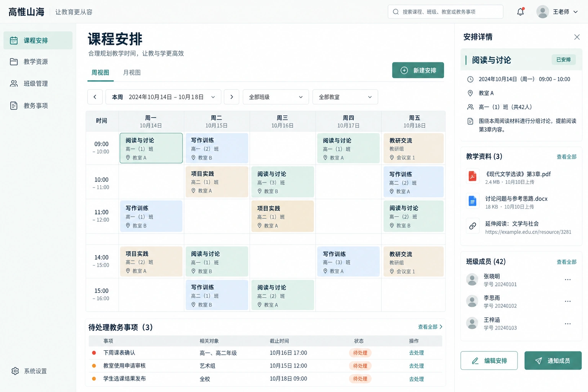This screenshot has width=588, height=392.
Task: Click the 张晓明 member avatar
Action: 472,280
